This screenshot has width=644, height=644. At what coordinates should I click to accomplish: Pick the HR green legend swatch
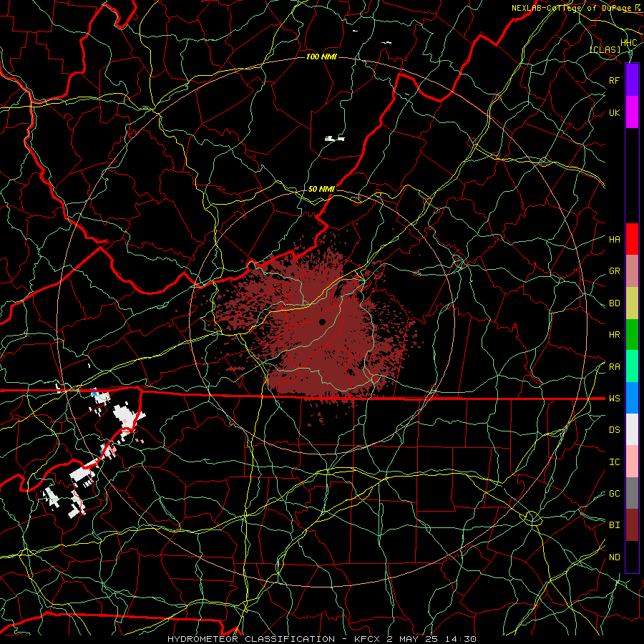[632, 334]
